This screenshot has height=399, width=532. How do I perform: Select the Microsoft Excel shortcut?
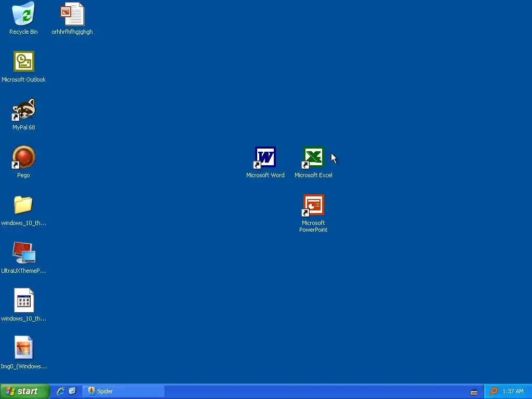coord(313,157)
